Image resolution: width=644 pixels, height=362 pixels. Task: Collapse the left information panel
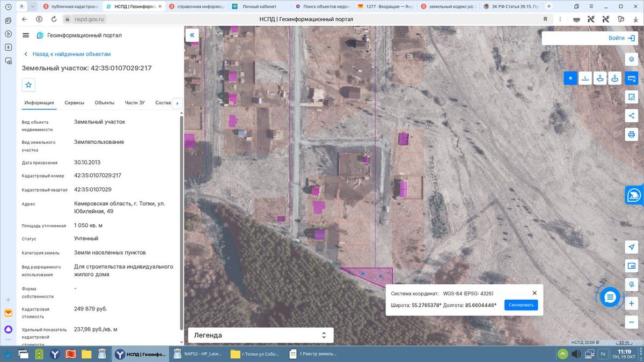(x=192, y=35)
